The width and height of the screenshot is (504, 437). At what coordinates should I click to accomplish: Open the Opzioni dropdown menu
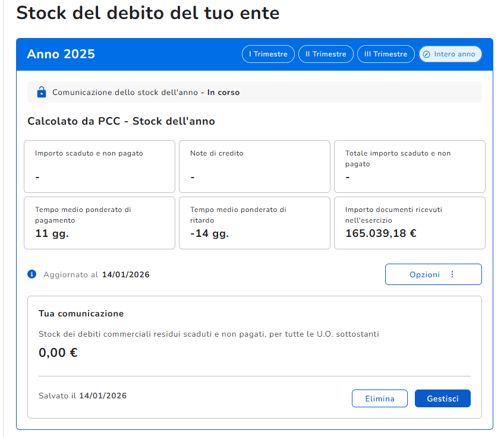click(433, 274)
